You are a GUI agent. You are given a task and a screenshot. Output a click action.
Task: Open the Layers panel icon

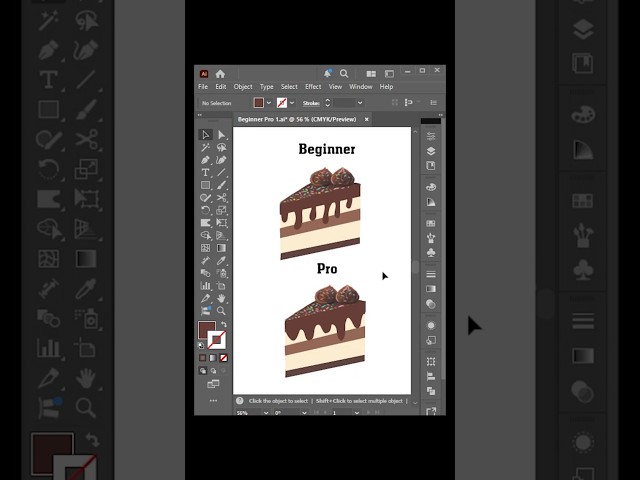point(431,151)
